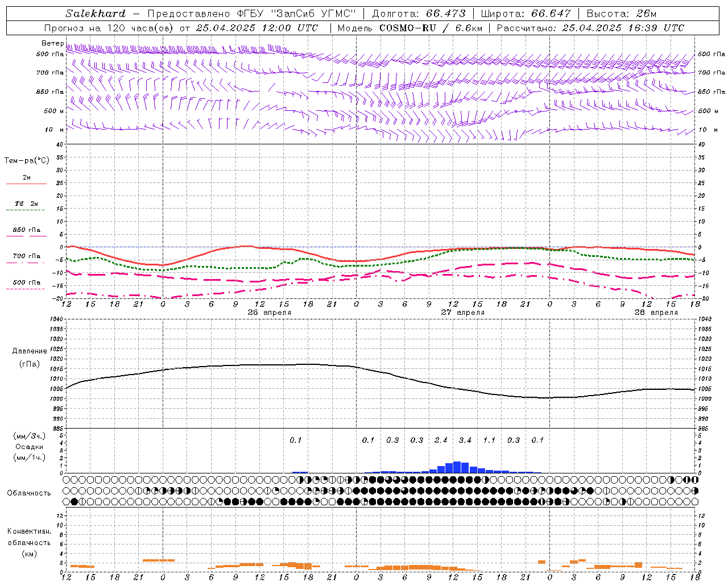
Task: Click the "28 апреля" date label
Action: 656,313
